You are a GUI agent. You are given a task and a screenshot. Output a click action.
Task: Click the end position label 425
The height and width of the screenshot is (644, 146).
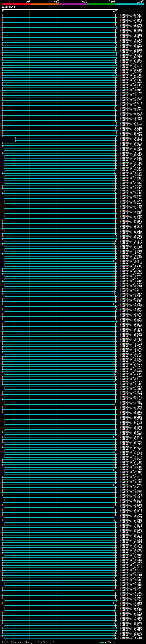pos(115,11)
